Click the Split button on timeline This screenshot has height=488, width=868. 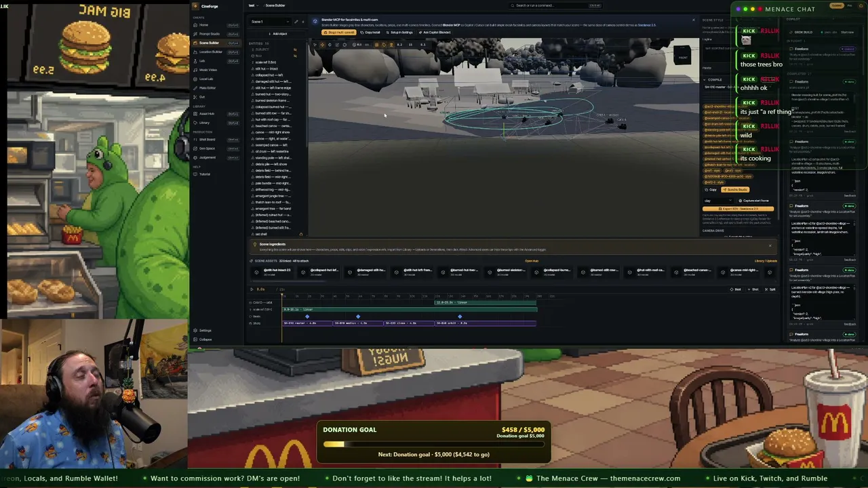pos(771,289)
